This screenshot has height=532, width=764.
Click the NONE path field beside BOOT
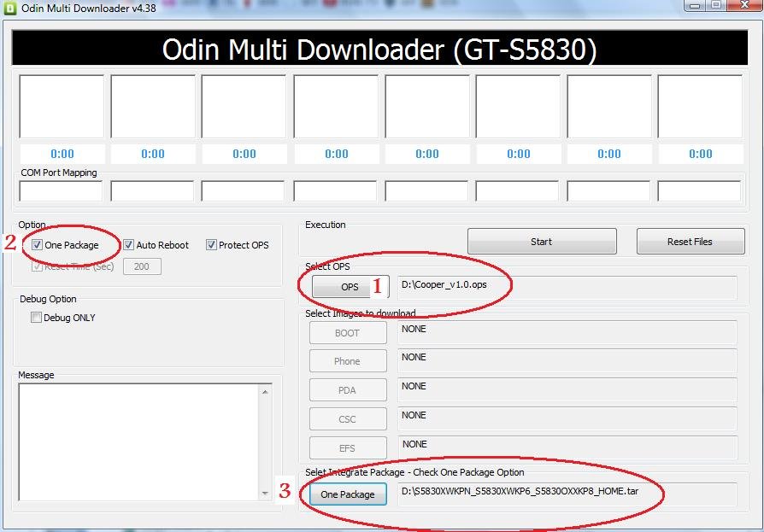coord(567,333)
